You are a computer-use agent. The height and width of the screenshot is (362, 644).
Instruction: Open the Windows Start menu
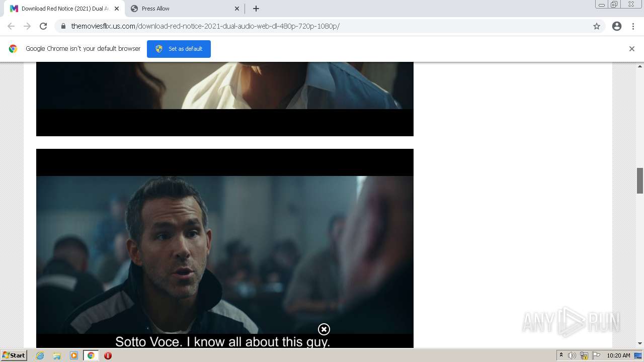click(14, 355)
